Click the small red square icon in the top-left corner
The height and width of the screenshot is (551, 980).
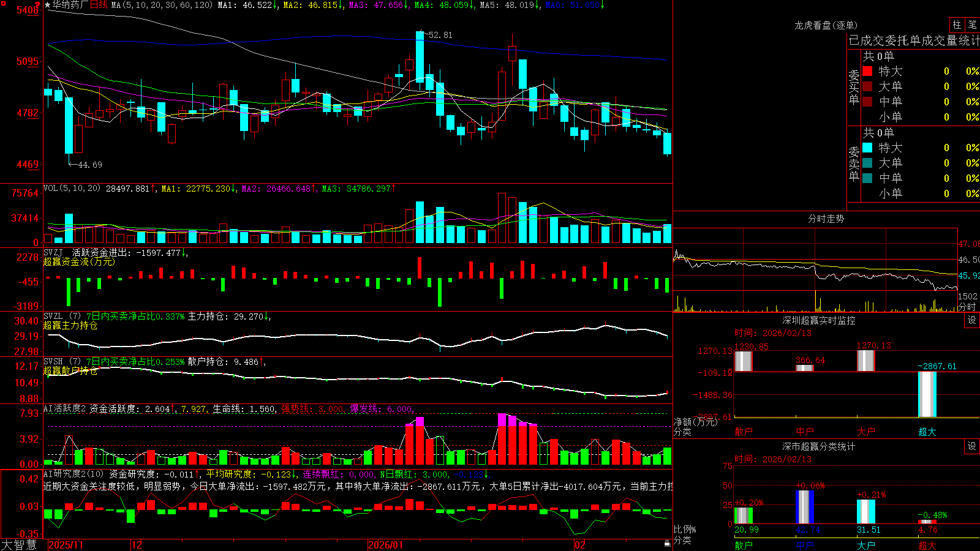tap(2, 2)
